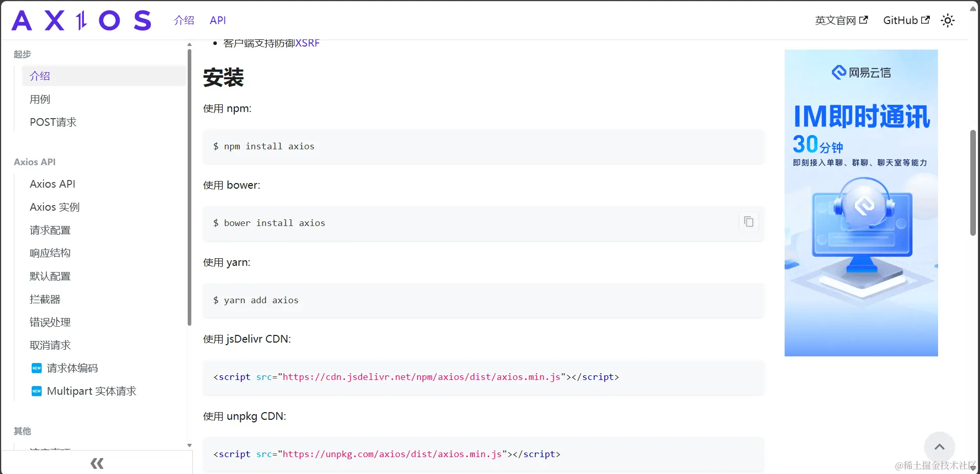980x474 pixels.
Task: Click the sidebar scroll-down arrow
Action: click(x=189, y=445)
